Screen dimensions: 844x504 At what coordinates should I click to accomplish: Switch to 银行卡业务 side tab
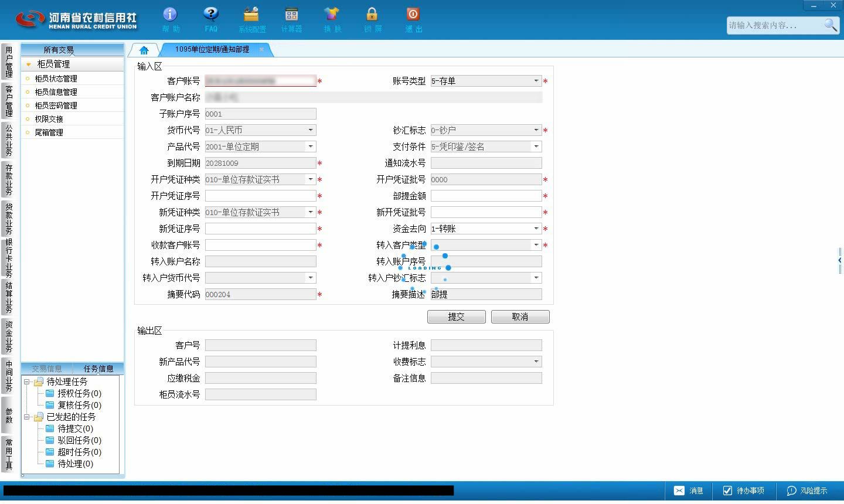click(x=9, y=258)
